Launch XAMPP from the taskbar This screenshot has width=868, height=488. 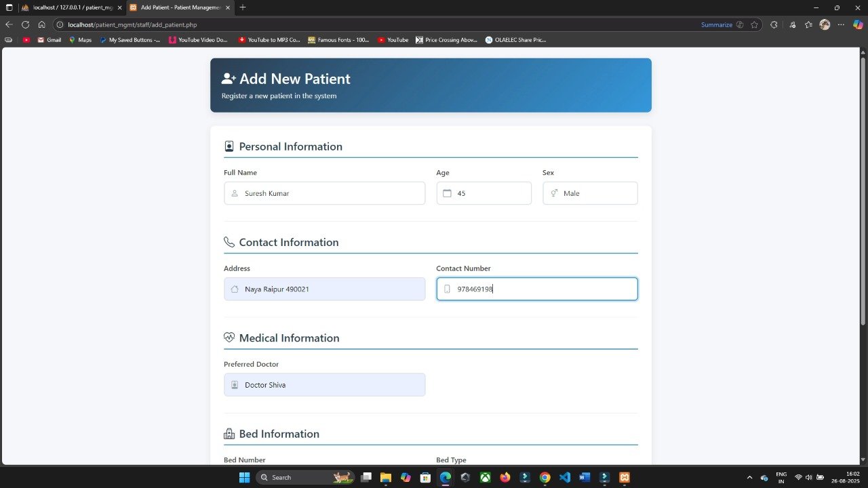click(x=625, y=477)
